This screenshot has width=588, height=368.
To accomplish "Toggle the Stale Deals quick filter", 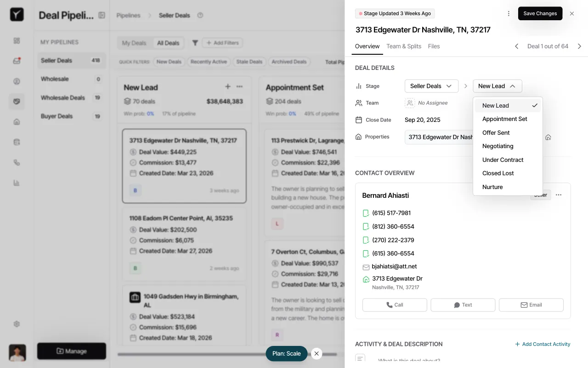I will 249,61.
